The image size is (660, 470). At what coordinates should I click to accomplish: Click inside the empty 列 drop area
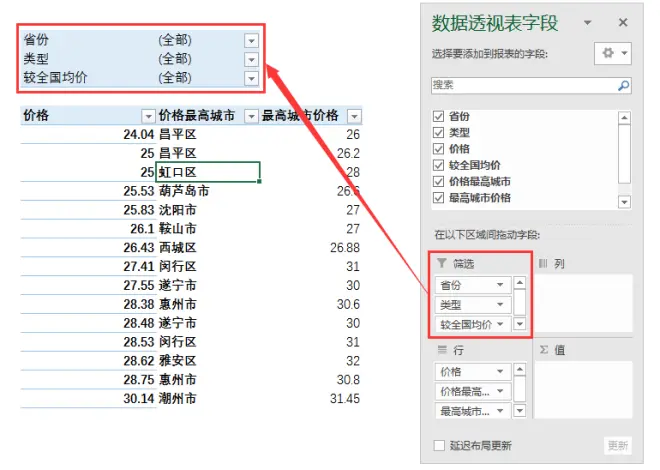(x=583, y=303)
